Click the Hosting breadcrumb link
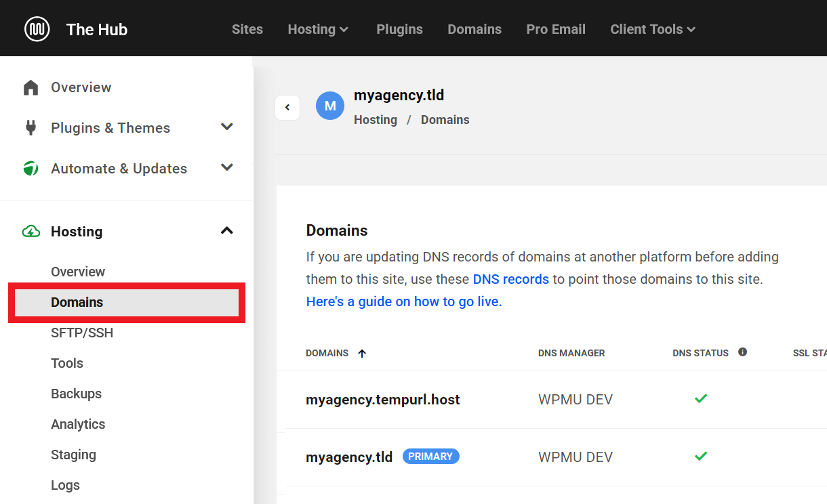 tap(376, 120)
